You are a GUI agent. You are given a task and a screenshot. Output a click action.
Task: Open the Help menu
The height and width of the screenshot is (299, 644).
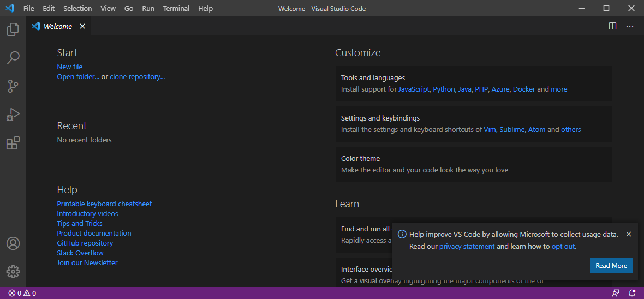tap(205, 8)
